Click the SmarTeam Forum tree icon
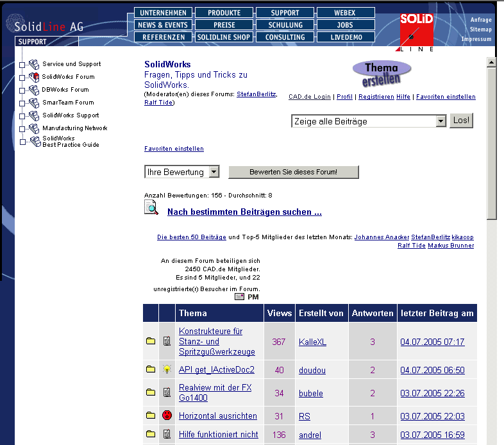This screenshot has width=504, height=445. (x=34, y=103)
